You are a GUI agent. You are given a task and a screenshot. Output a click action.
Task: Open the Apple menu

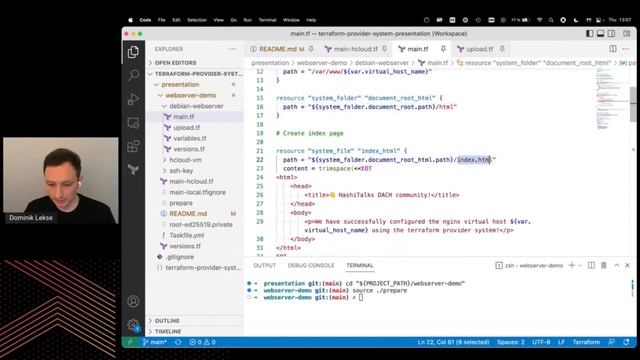pos(131,20)
